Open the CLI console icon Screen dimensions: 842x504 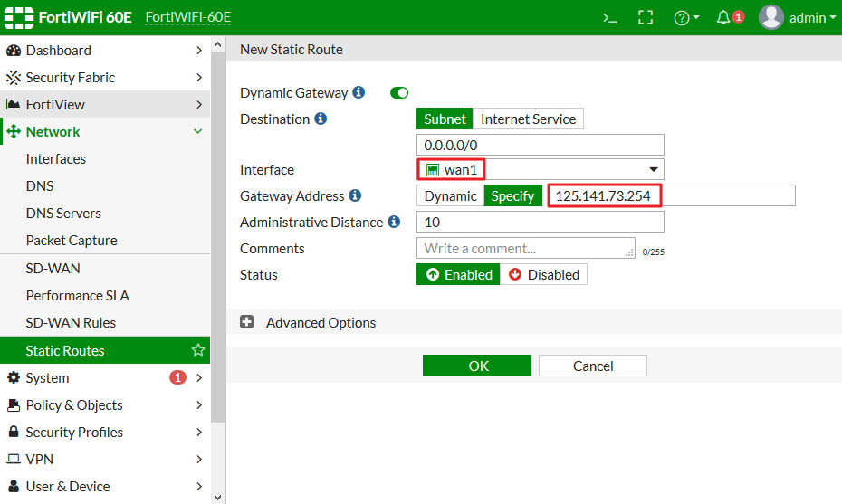610,18
